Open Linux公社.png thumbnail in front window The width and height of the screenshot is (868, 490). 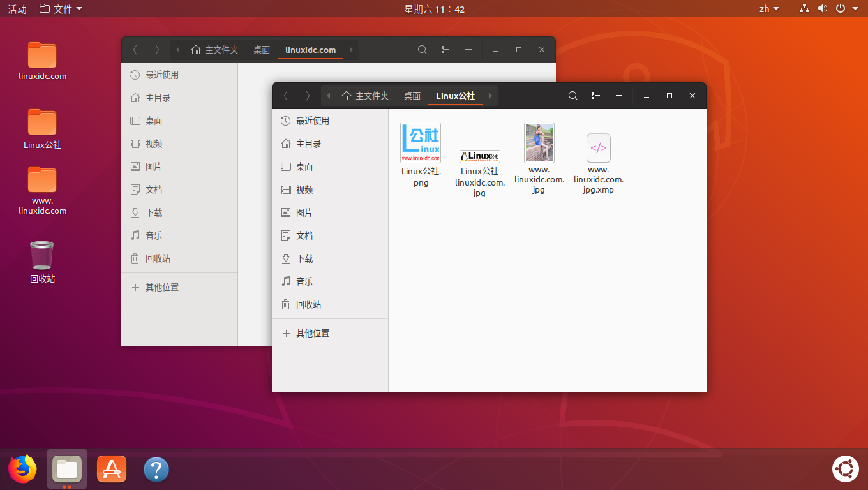click(421, 143)
